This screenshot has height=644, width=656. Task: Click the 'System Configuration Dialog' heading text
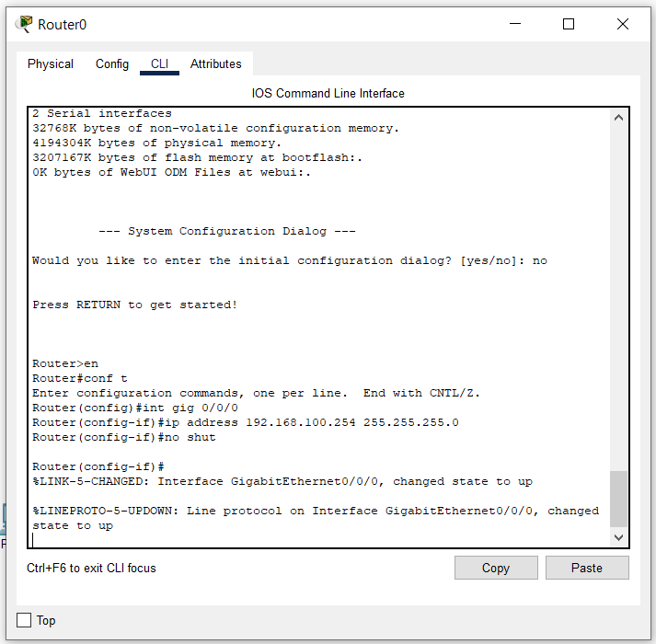coord(227,231)
